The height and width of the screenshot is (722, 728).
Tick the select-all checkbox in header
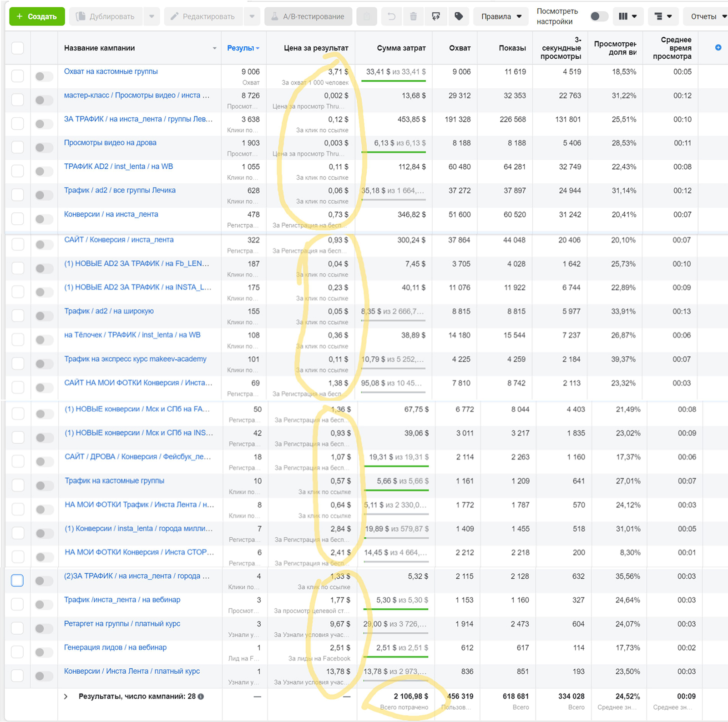tap(17, 48)
